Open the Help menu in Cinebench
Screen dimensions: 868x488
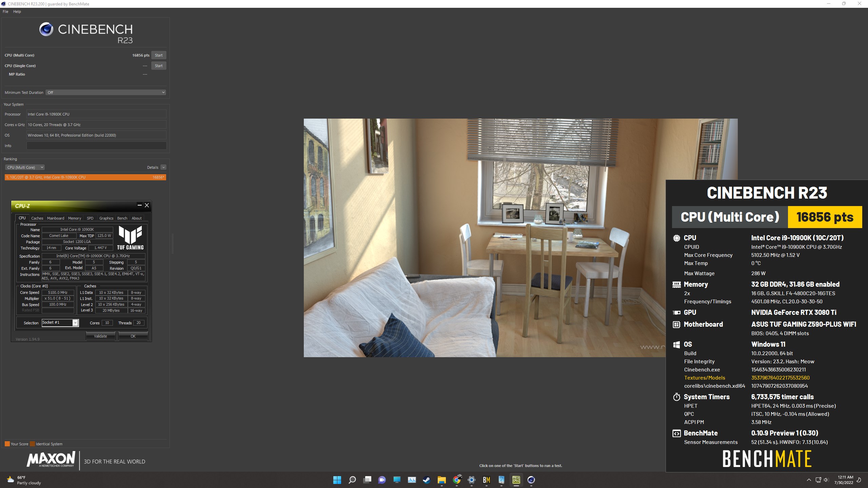click(x=17, y=12)
